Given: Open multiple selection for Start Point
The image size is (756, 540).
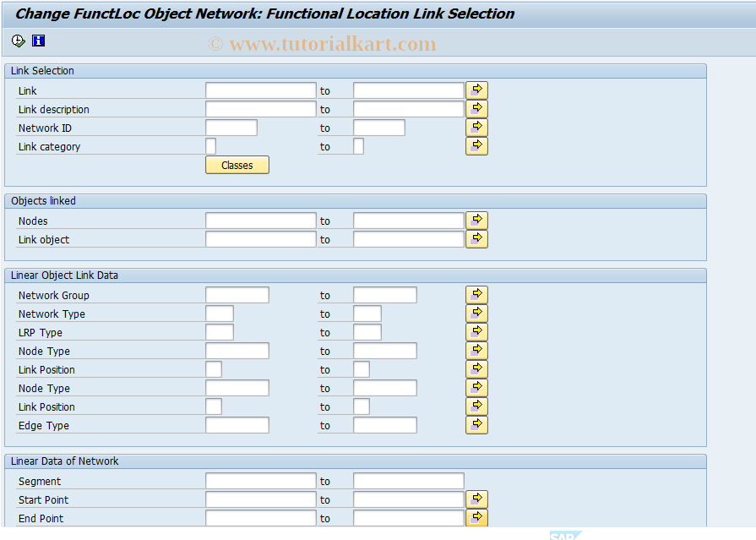Looking at the screenshot, I should coord(477,499).
